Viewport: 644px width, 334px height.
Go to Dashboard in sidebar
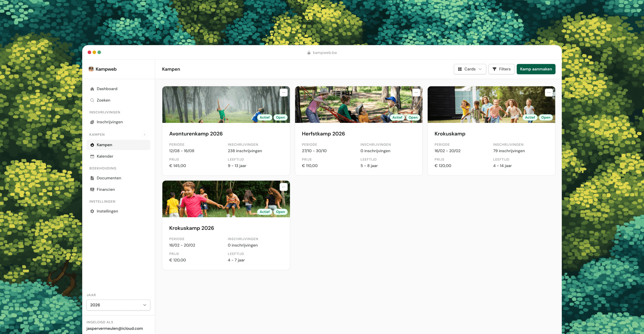107,89
